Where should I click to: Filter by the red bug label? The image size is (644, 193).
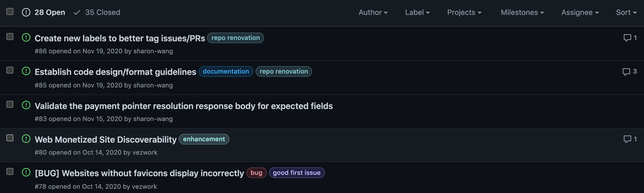(256, 173)
